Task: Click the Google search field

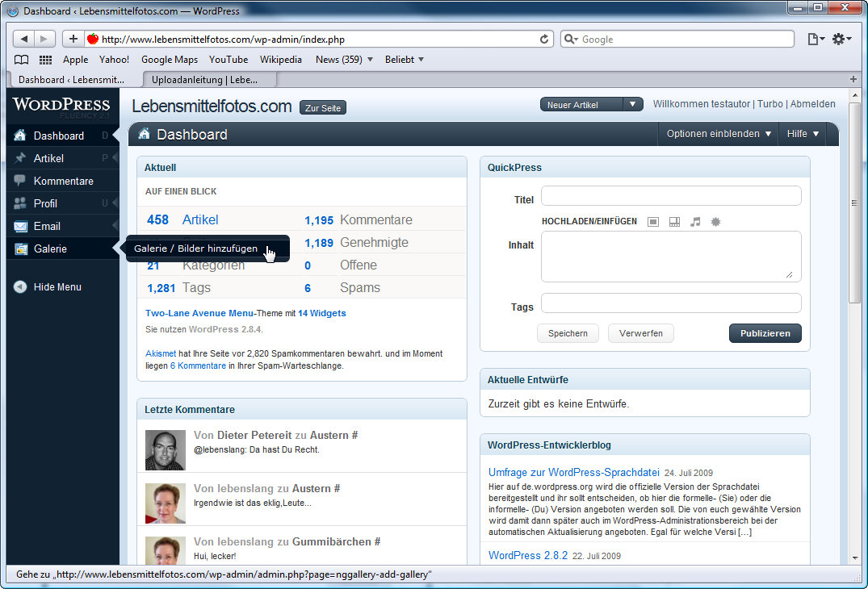Action: [677, 40]
